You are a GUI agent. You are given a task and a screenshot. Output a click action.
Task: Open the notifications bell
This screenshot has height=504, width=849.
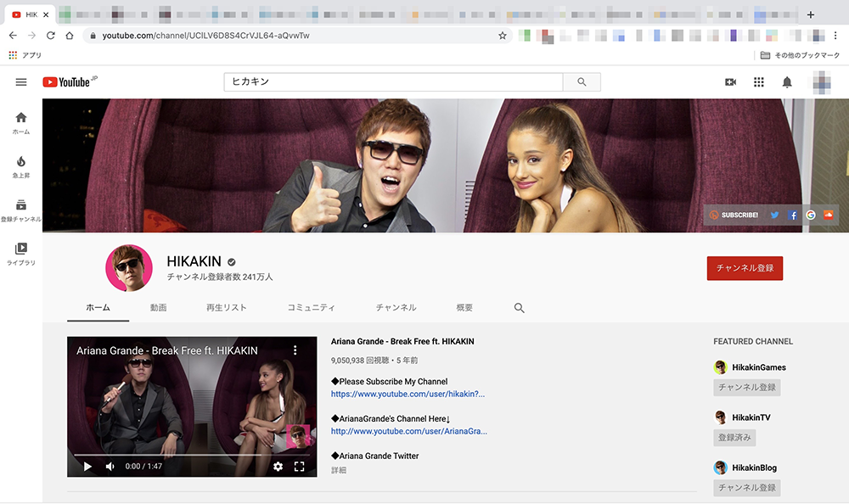tap(787, 81)
